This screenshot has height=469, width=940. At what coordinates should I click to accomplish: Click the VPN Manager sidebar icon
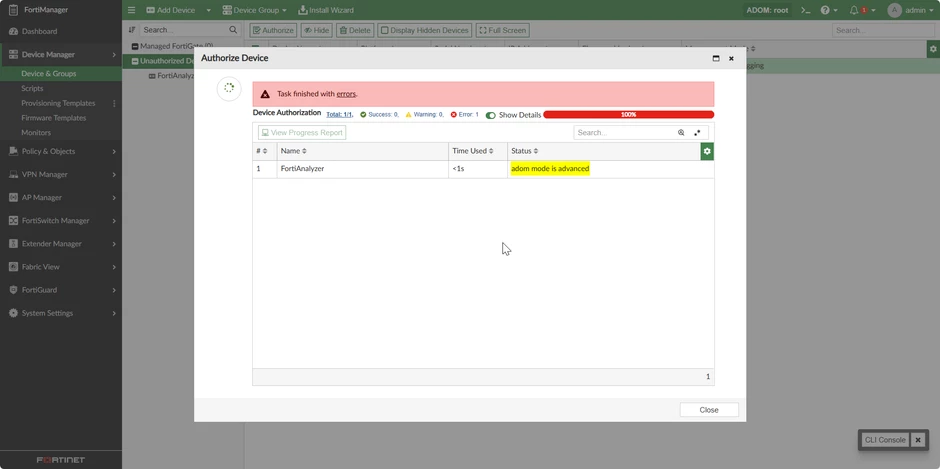tap(13, 175)
